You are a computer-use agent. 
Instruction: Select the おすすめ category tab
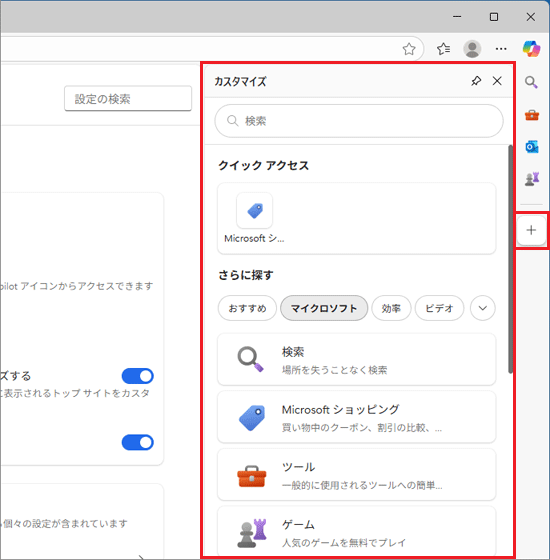coord(247,308)
